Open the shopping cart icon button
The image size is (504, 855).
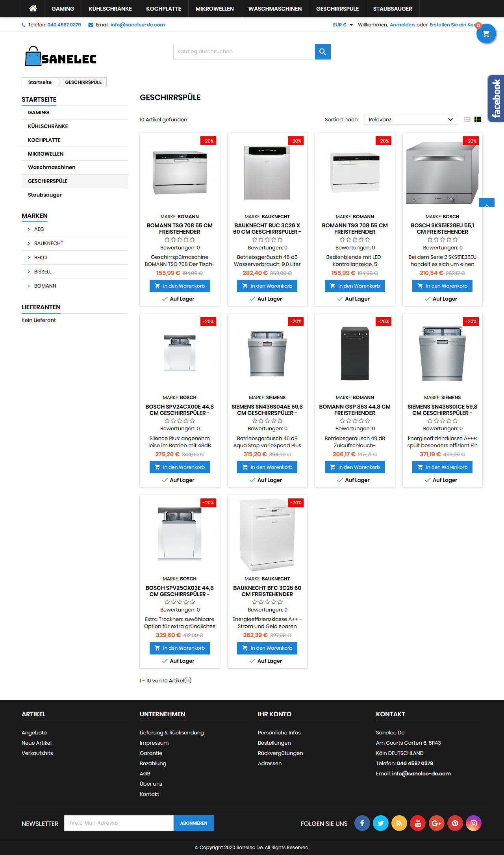click(x=486, y=34)
